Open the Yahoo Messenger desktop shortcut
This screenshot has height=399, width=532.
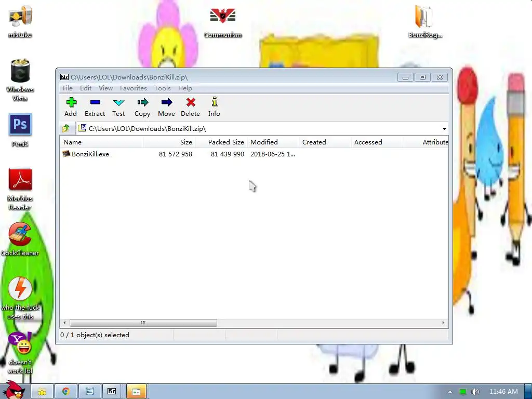20,353
